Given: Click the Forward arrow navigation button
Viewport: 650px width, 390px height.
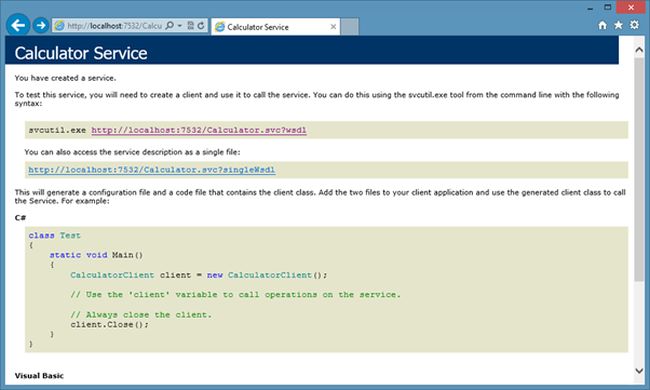Looking at the screenshot, I should coord(41,26).
